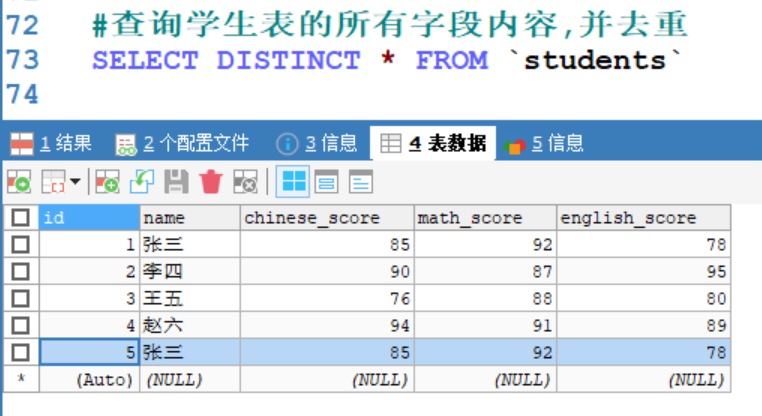Select the 张三 name cell in the highlighted id 5 row

(x=190, y=352)
